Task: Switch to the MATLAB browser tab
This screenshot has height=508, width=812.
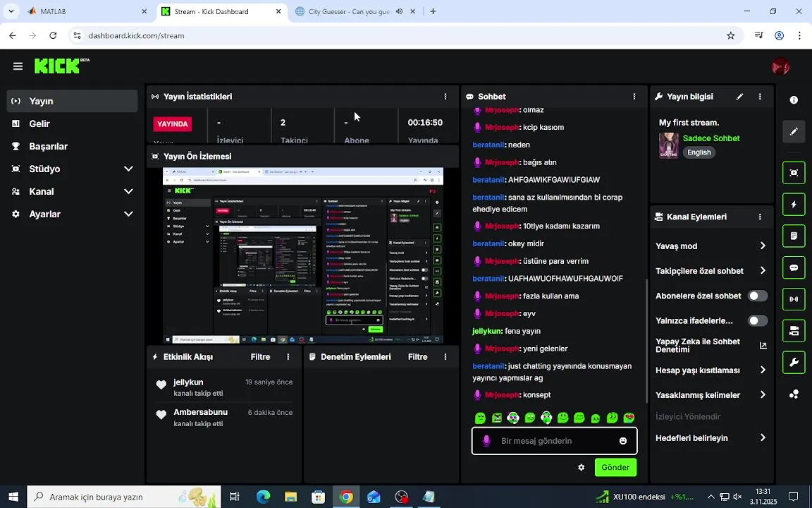Action: [x=87, y=11]
